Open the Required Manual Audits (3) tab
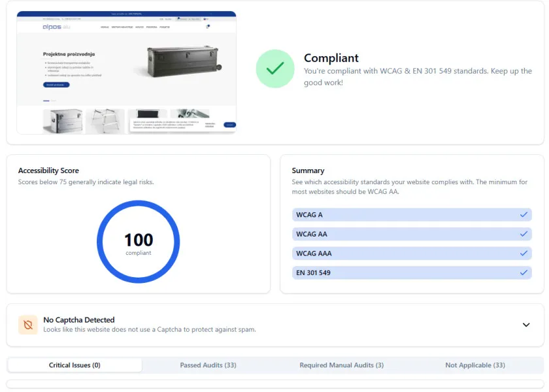This screenshot has width=549, height=392. (341, 365)
